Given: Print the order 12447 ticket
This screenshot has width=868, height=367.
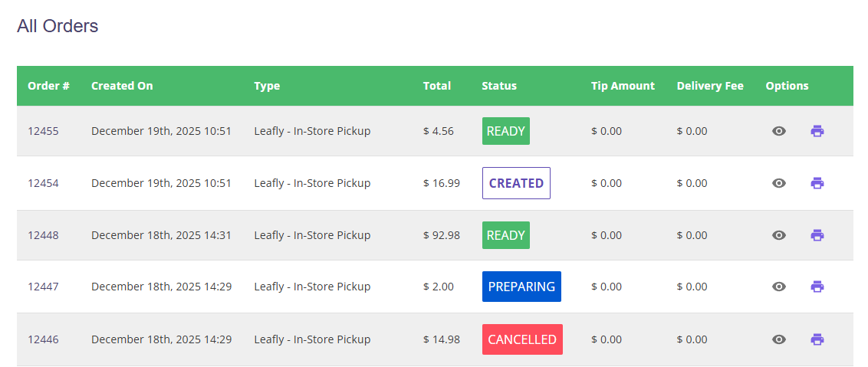Looking at the screenshot, I should 817,287.
